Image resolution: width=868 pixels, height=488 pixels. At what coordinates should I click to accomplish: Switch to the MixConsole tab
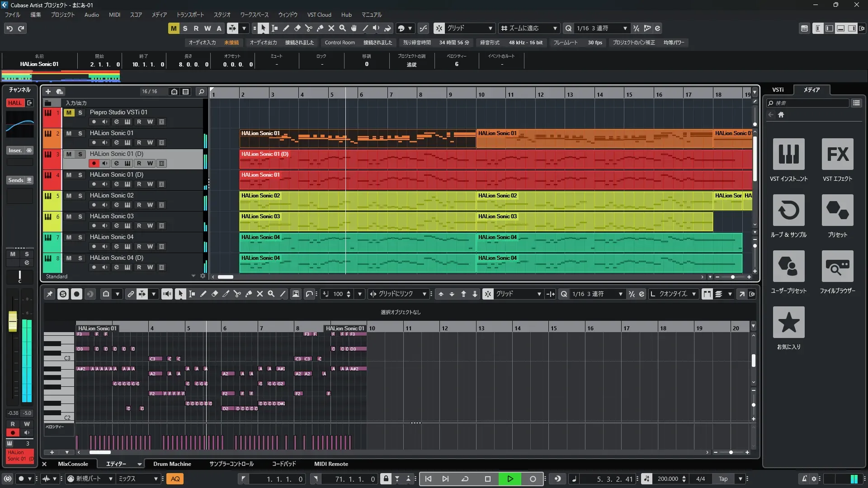[x=73, y=464]
